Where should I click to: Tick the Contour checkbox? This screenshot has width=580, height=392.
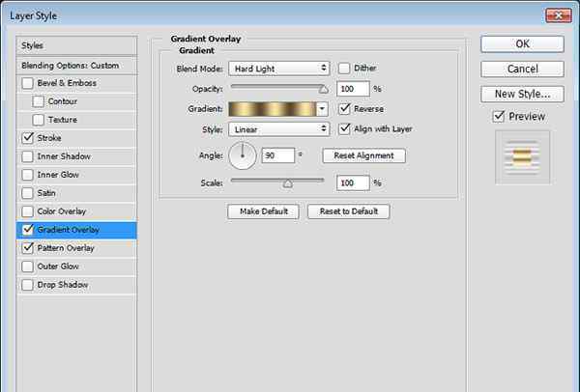(x=38, y=101)
